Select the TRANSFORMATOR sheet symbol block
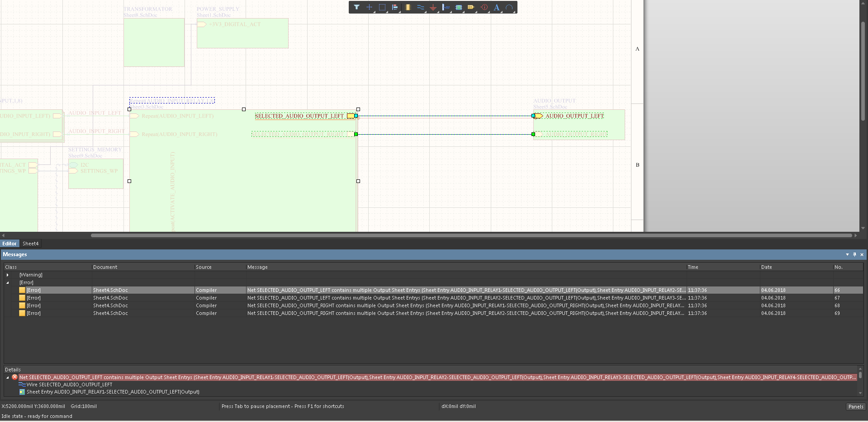 (154, 42)
